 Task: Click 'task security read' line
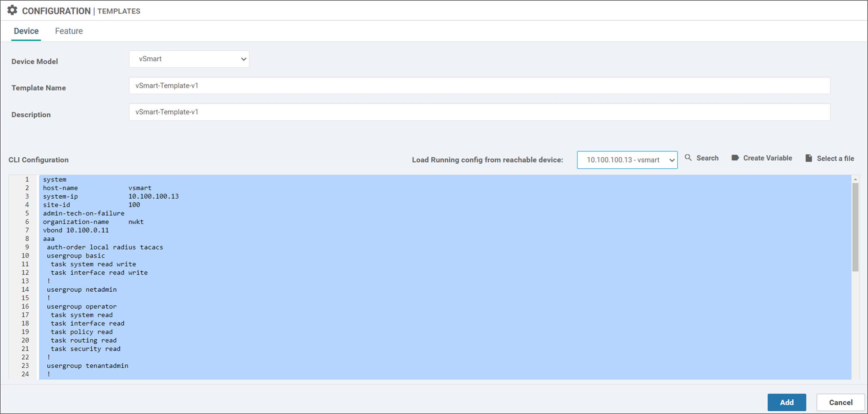pos(86,349)
